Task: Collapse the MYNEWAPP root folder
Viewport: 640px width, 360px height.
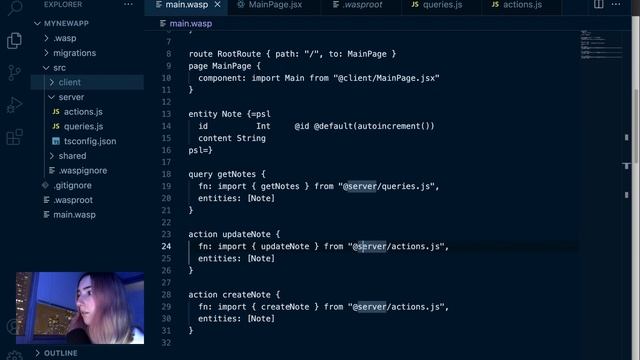Action: click(38, 23)
